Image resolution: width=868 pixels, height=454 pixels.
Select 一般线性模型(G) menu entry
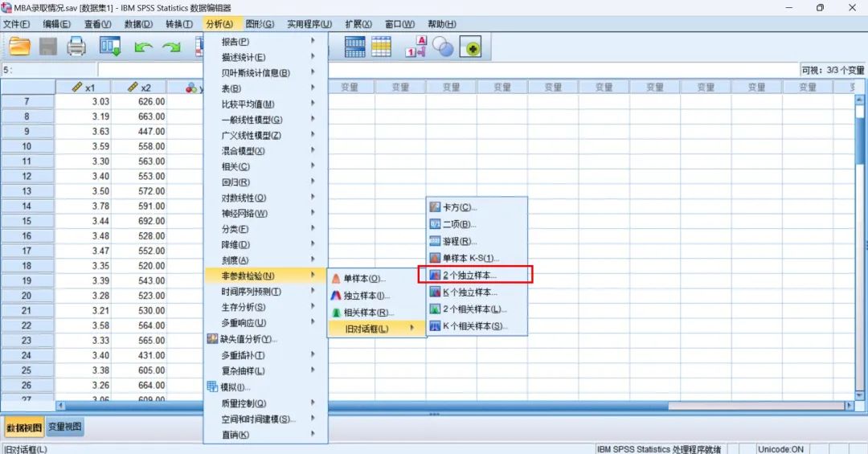(x=266, y=120)
